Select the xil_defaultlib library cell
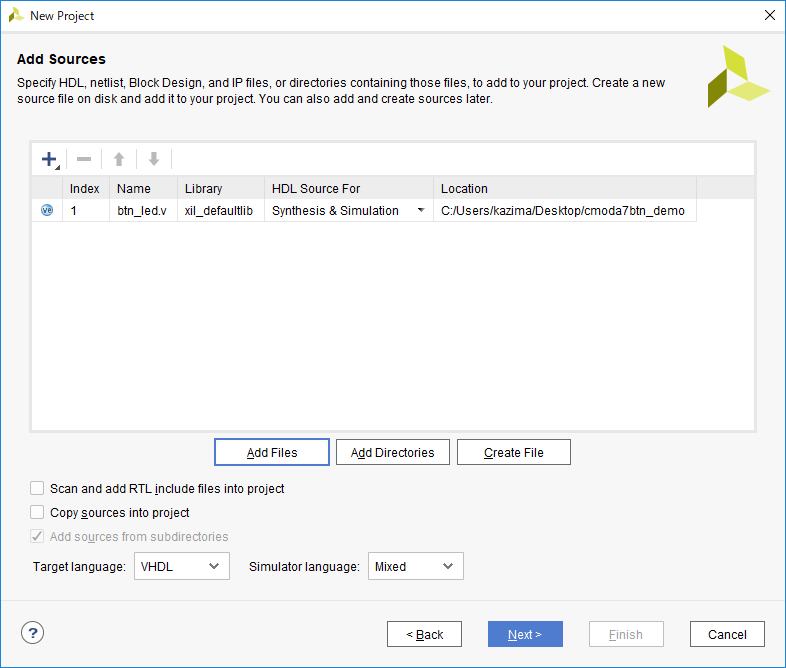Viewport: 786px width, 668px height. click(x=221, y=210)
